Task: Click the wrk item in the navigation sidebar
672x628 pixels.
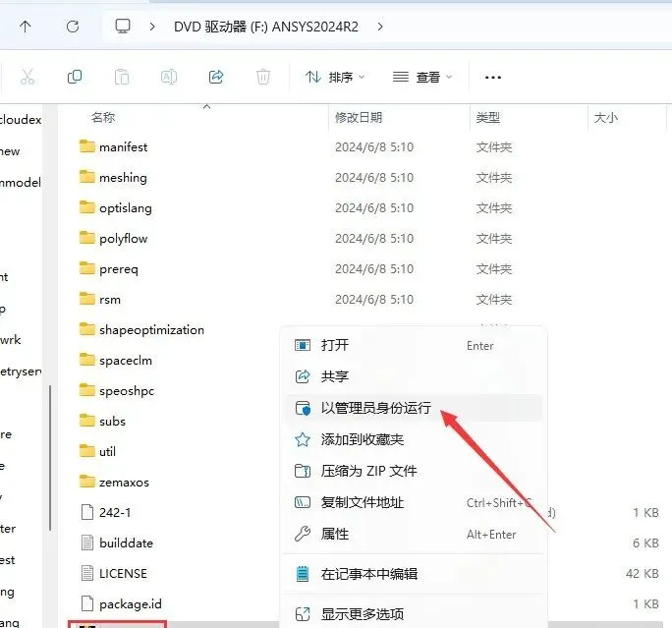Action: click(x=10, y=340)
